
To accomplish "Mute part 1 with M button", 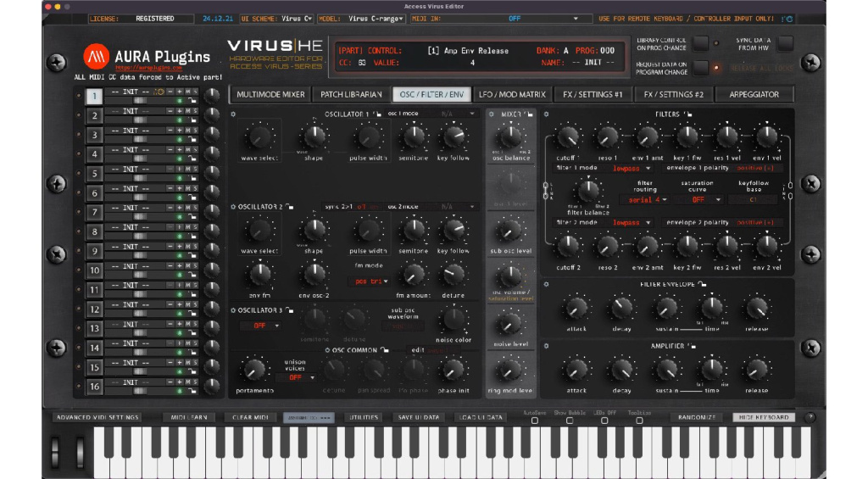I will pyautogui.click(x=187, y=92).
